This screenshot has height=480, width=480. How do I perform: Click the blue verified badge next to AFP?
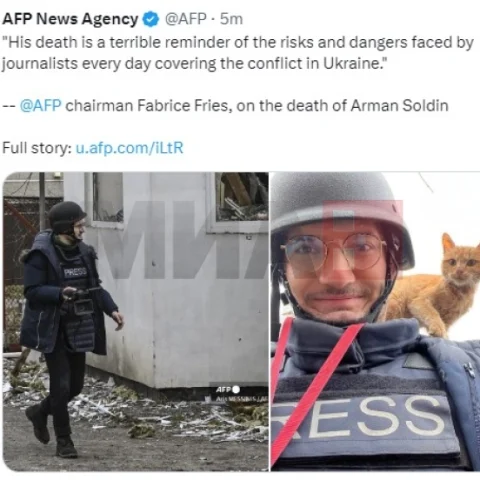click(x=151, y=19)
